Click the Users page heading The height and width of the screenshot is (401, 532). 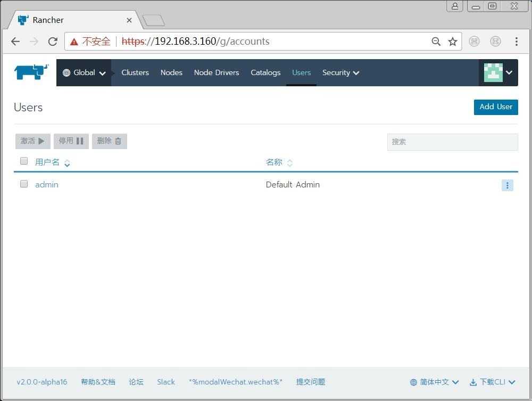click(28, 107)
